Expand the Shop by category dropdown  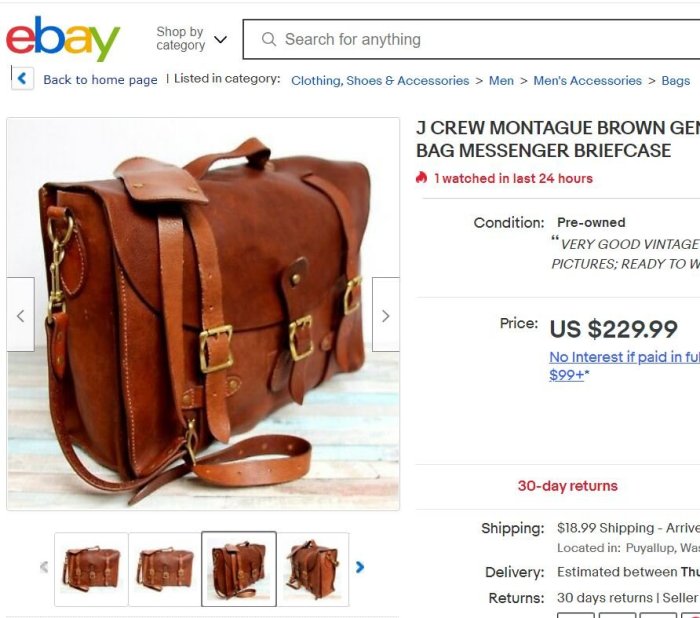pyautogui.click(x=192, y=39)
